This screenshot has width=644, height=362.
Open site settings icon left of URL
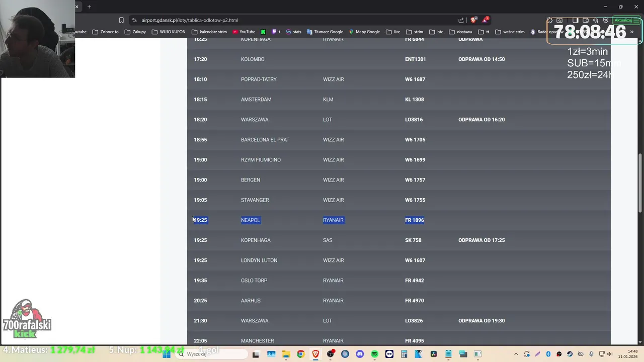pos(134,20)
